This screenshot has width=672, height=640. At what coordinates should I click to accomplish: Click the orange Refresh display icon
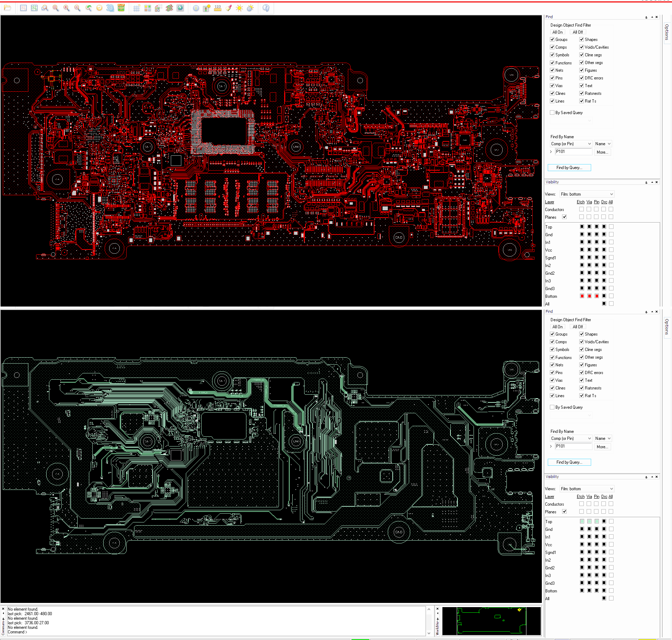coord(99,8)
